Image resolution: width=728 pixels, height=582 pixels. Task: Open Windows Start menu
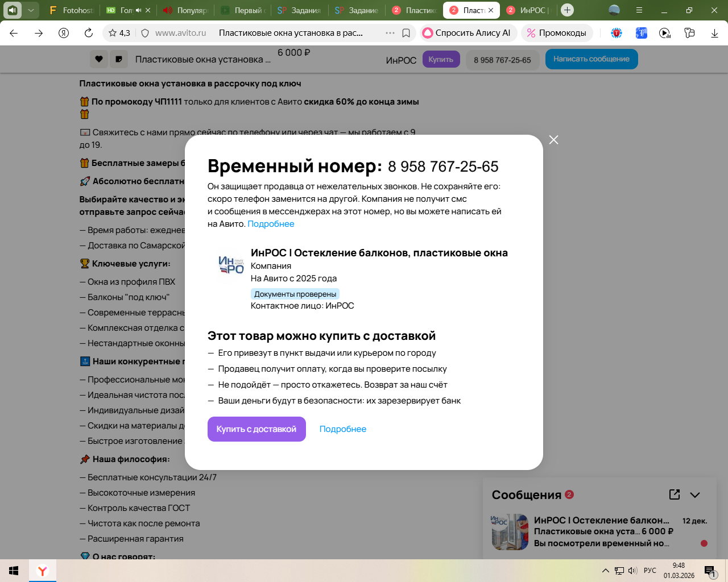[14, 571]
